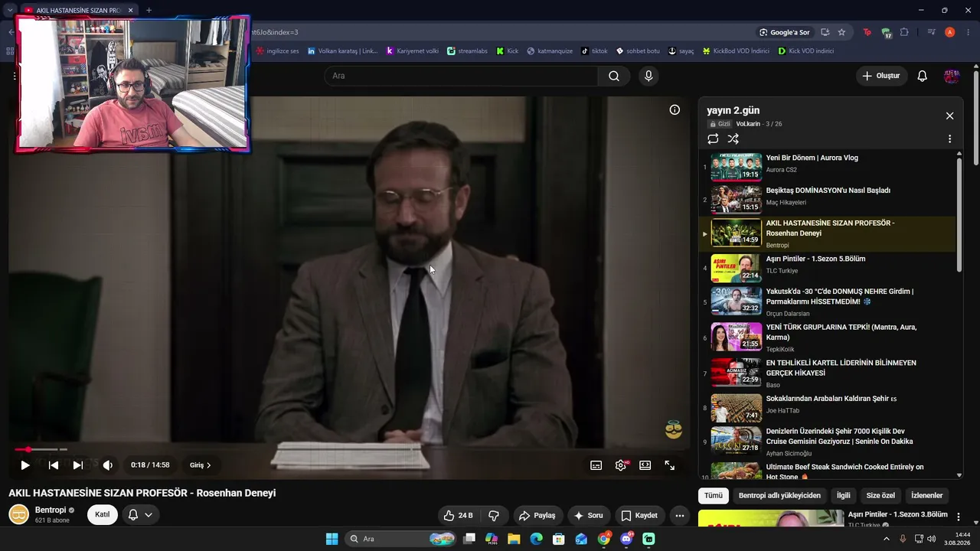Open Chrome extensions puzzle icon
The width and height of the screenshot is (980, 551).
pyautogui.click(x=905, y=32)
